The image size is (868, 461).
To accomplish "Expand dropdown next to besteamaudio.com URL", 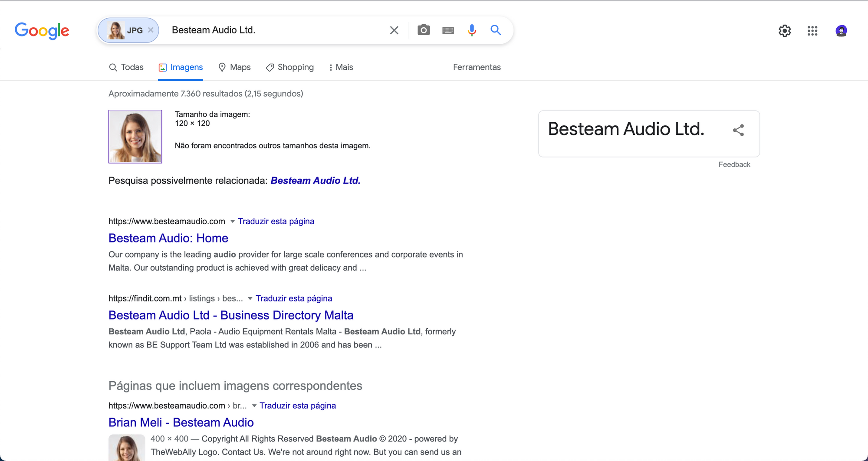I will [x=233, y=222].
